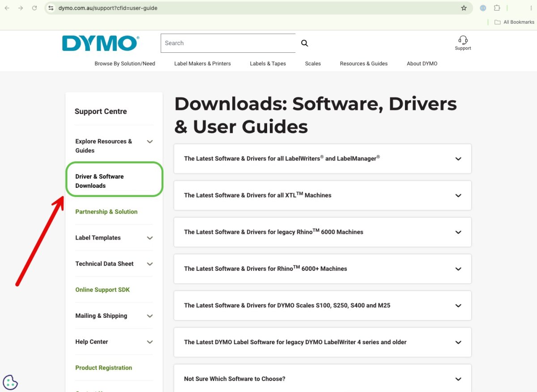Expand legacy LabelWriter 4 series section
The image size is (537, 392).
click(323, 342)
